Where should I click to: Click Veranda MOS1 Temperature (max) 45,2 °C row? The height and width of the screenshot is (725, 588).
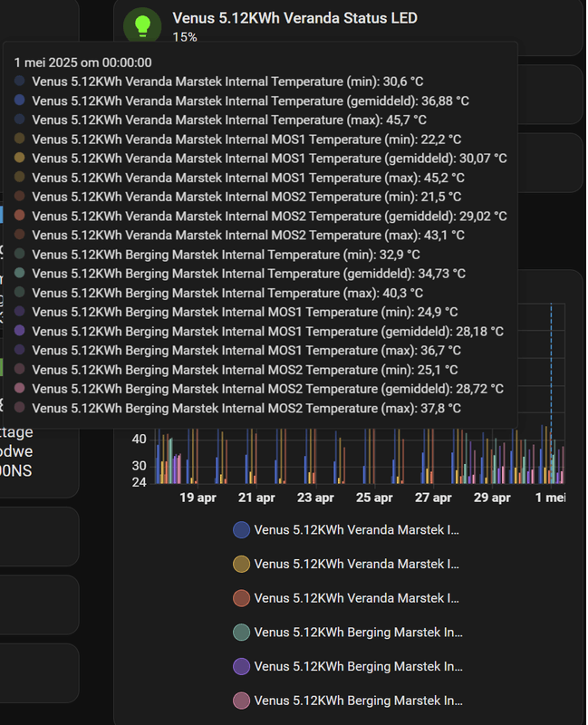(x=239, y=178)
